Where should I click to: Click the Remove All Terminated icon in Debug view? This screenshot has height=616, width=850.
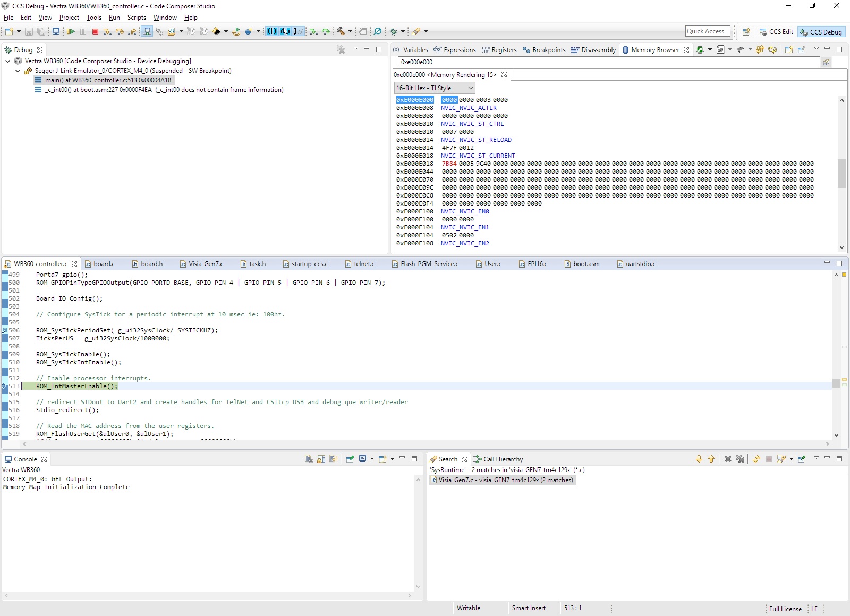point(341,49)
